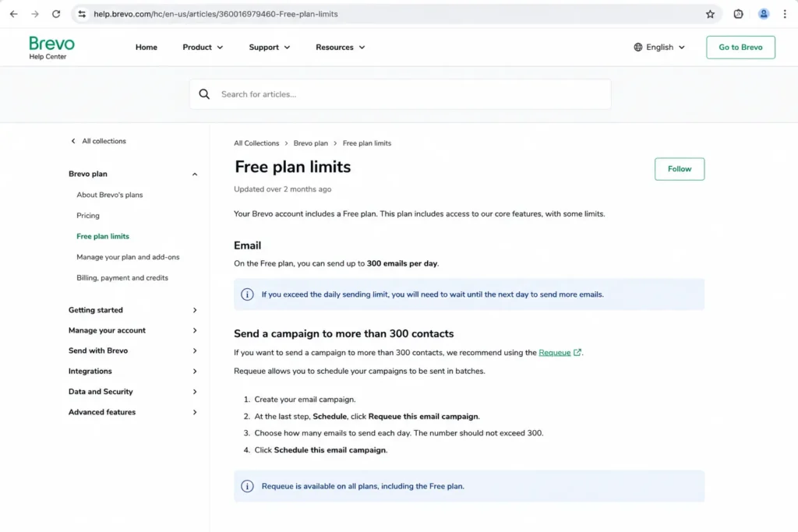Go to Home in top navigation

point(146,48)
